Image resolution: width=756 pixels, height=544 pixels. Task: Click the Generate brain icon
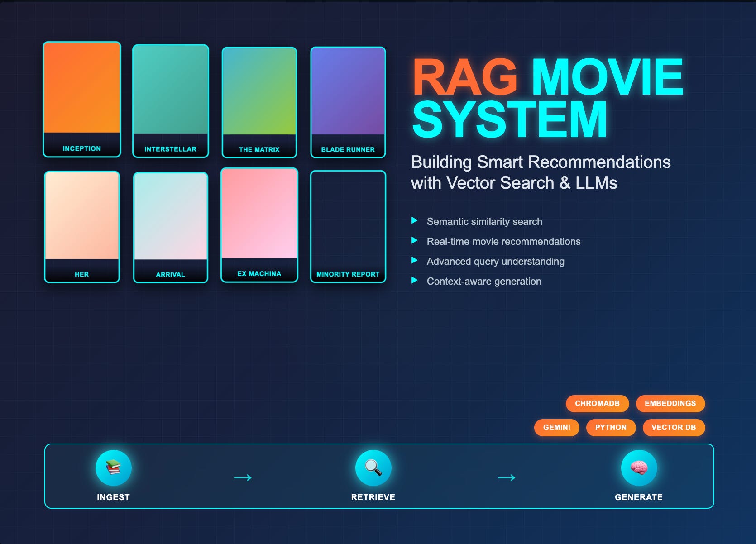pos(639,468)
